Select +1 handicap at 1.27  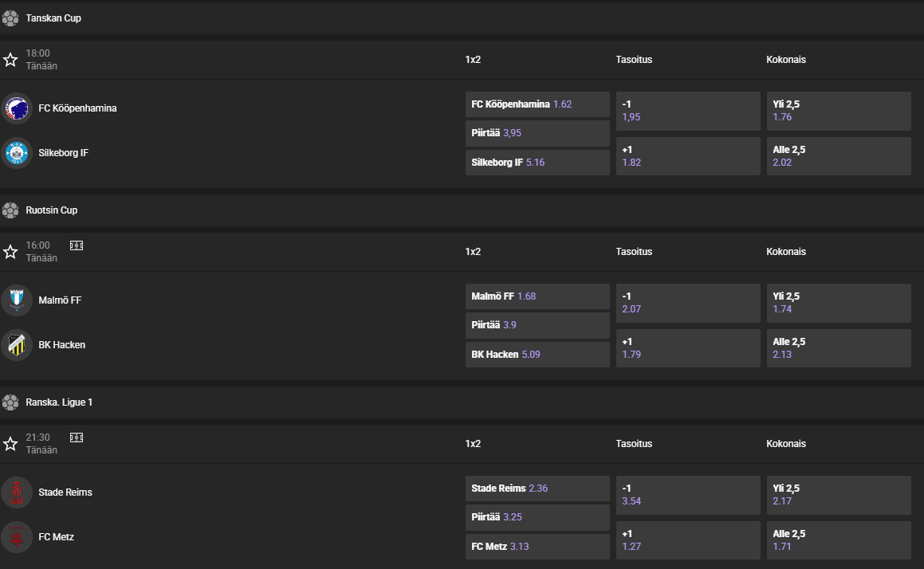tap(688, 540)
